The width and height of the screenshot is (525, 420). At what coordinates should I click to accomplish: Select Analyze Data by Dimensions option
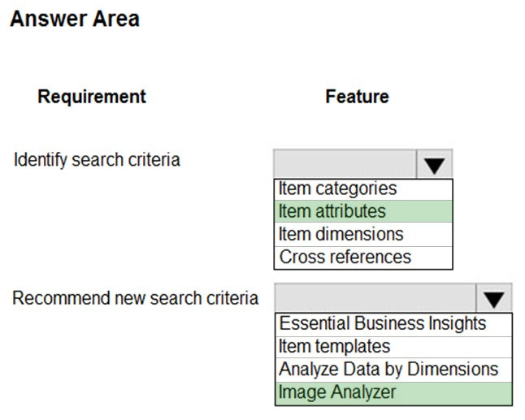(x=393, y=370)
